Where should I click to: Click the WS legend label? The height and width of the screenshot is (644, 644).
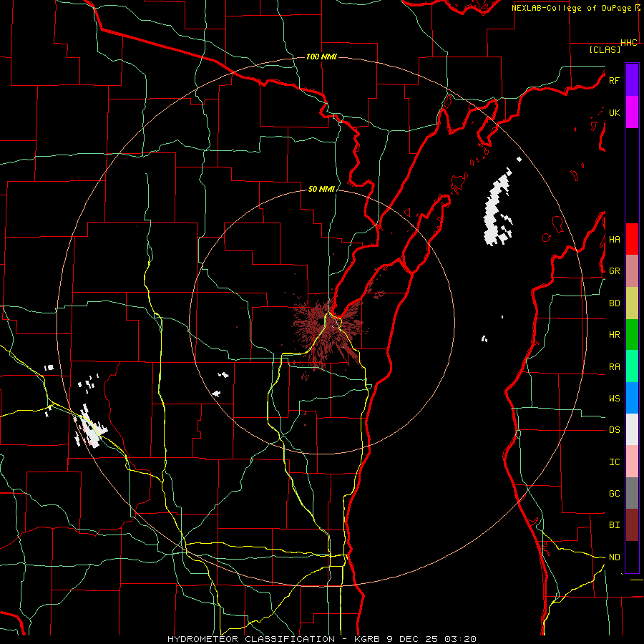tap(614, 399)
